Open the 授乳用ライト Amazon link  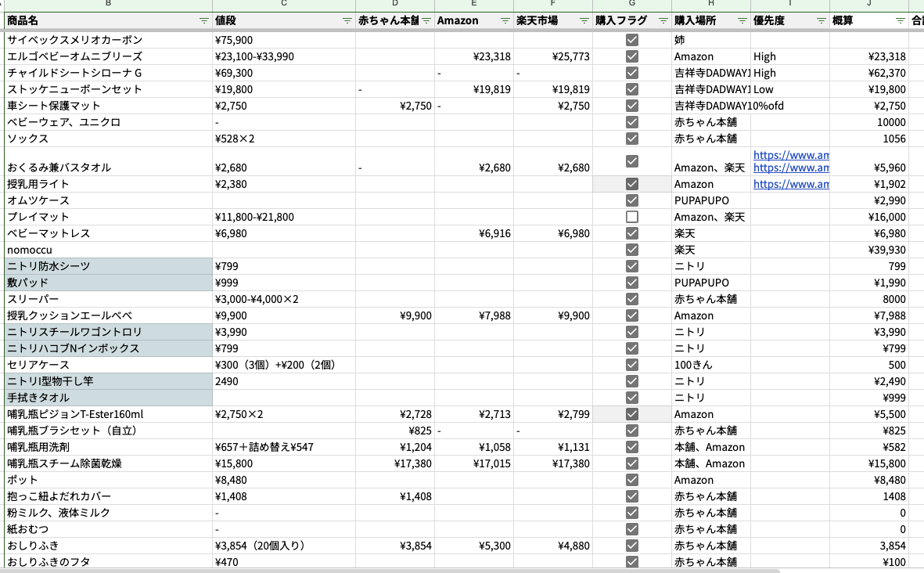click(x=791, y=184)
